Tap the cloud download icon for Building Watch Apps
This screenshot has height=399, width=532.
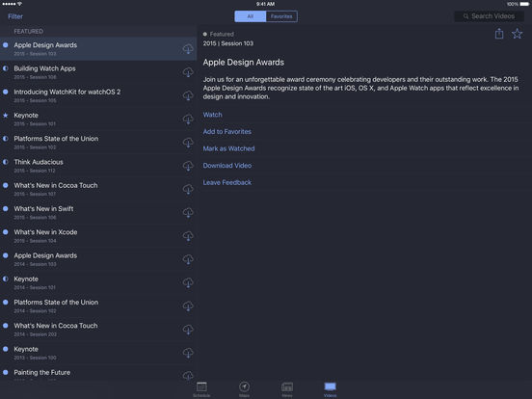[188, 72]
